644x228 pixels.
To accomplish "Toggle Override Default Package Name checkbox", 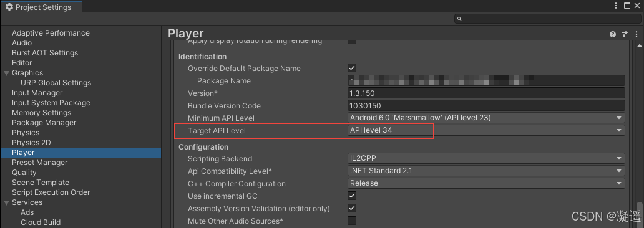I will [x=352, y=68].
